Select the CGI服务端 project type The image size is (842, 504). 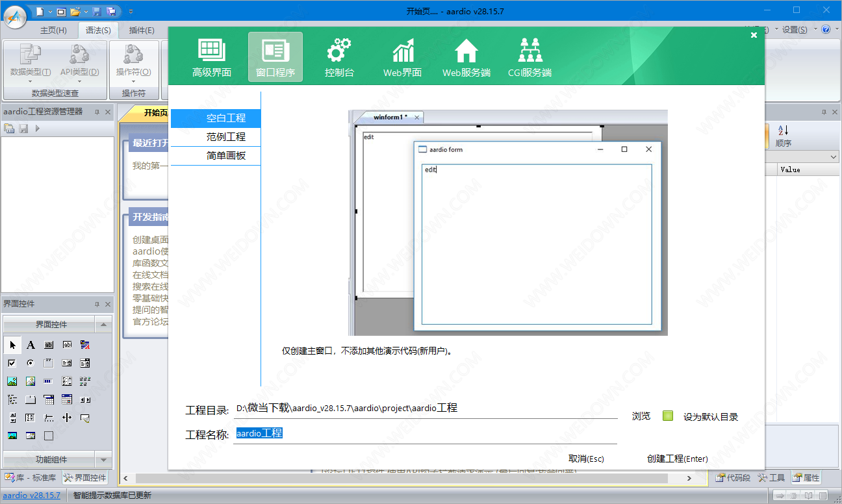coord(530,57)
